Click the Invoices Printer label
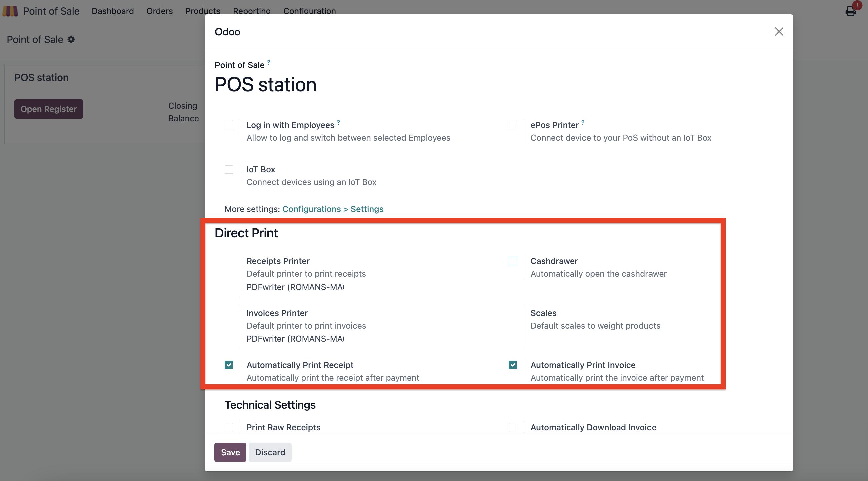The height and width of the screenshot is (481, 868). click(x=277, y=313)
